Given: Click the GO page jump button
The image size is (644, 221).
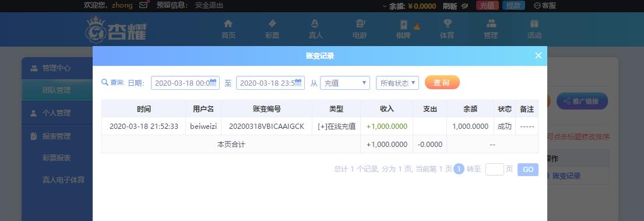Looking at the screenshot, I should [x=528, y=170].
